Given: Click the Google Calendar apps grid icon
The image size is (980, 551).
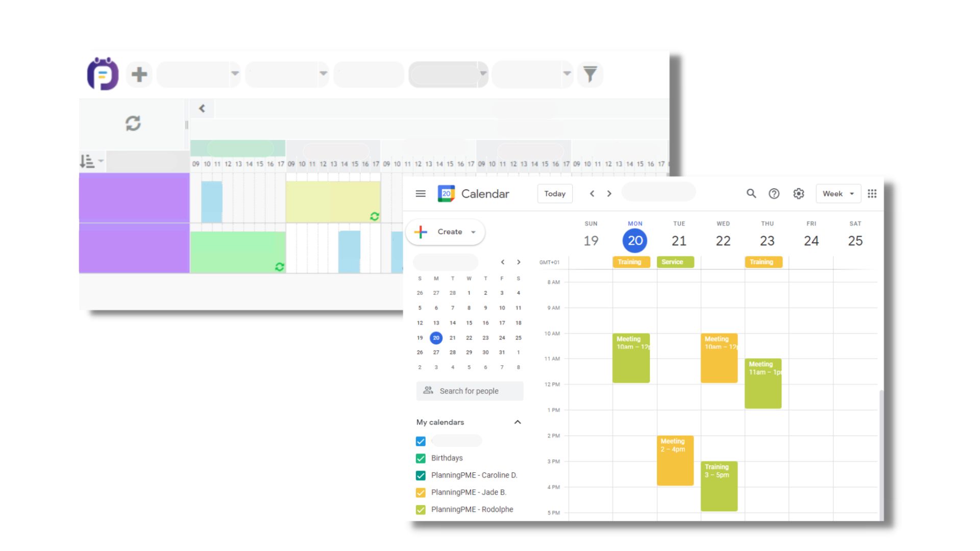Looking at the screenshot, I should coord(872,194).
